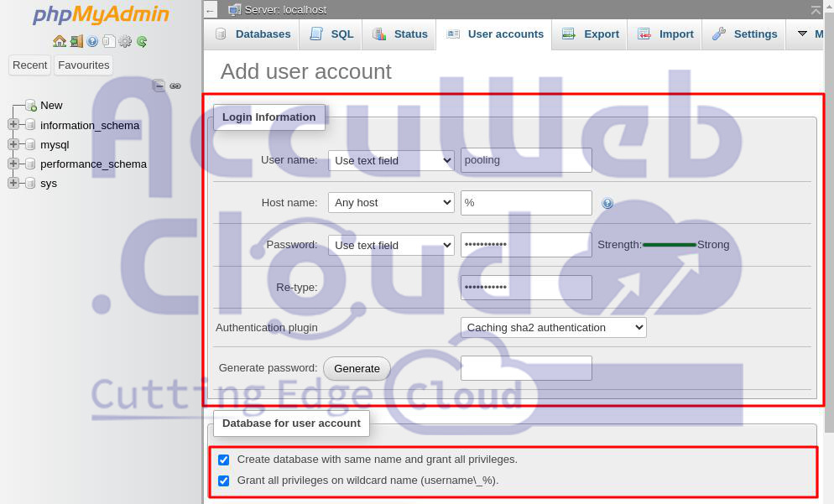The width and height of the screenshot is (834, 504).
Task: Click the Database for user account legend
Action: pyautogui.click(x=291, y=423)
